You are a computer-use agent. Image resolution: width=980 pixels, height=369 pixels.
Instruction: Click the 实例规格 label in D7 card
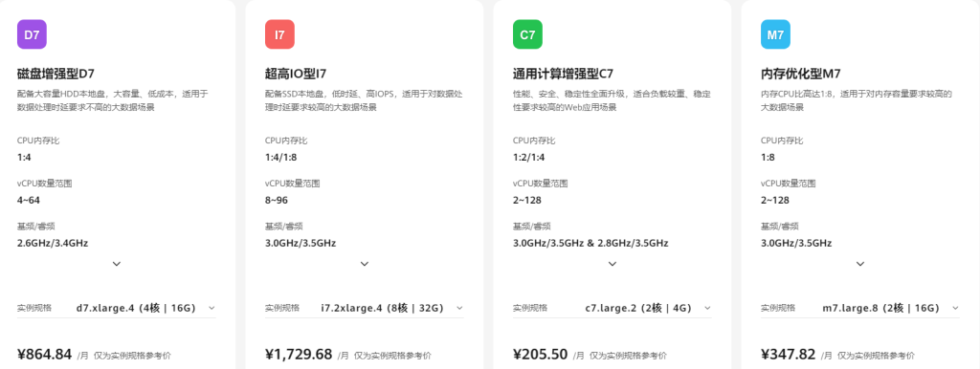34,308
